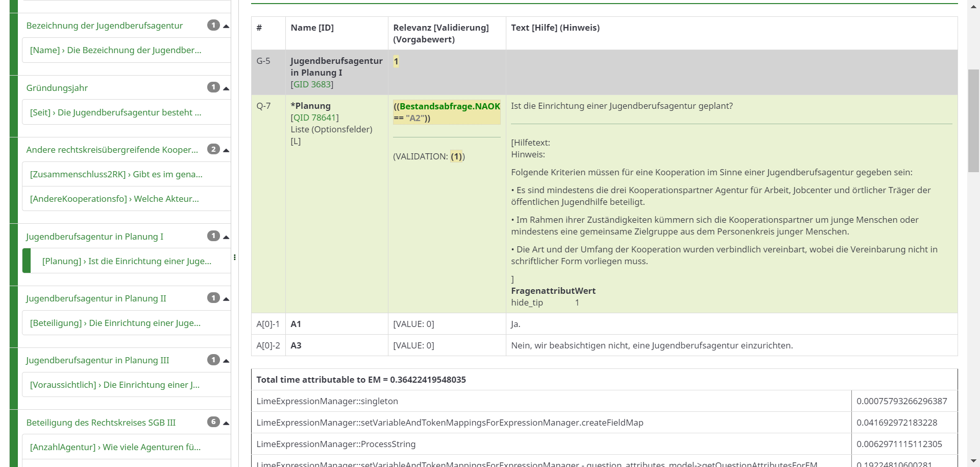Open the [Zusammenschluss2RK] question

pyautogui.click(x=116, y=174)
